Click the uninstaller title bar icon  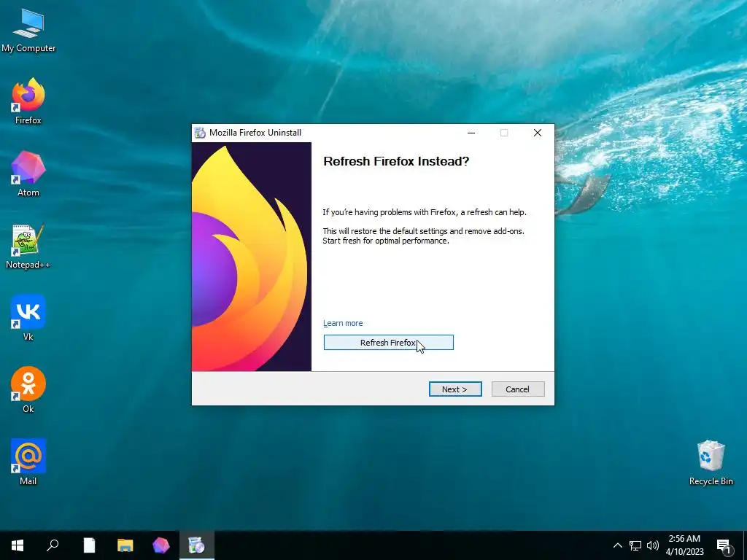(200, 133)
